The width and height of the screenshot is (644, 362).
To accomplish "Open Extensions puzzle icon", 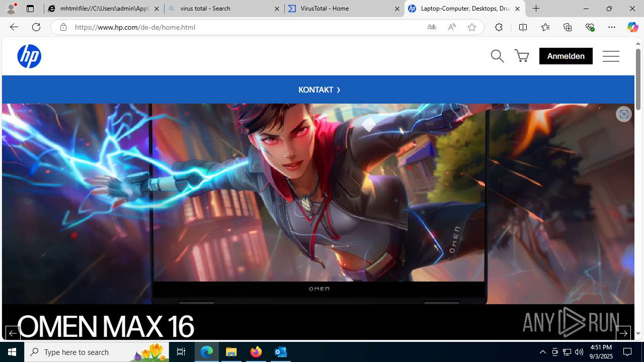I will tap(499, 27).
